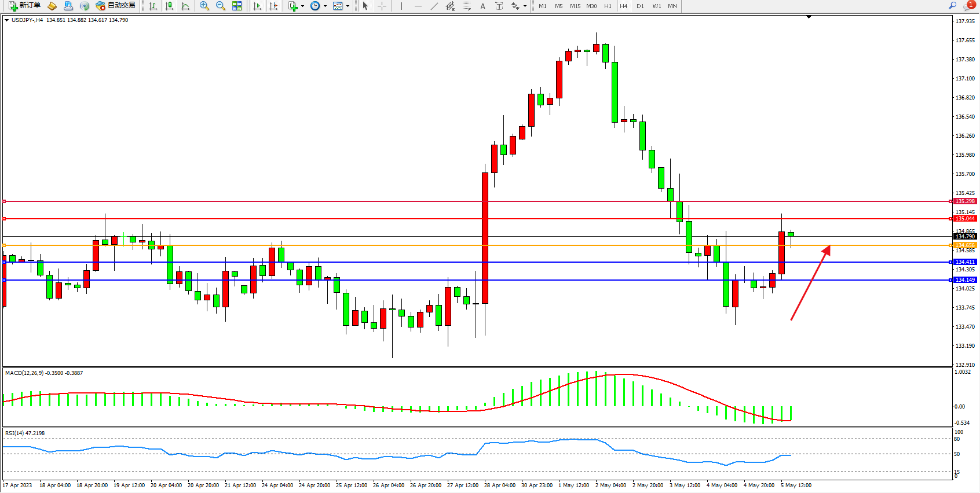Toggle candlestick chart mode
This screenshot has height=493, width=980.
click(x=169, y=6)
